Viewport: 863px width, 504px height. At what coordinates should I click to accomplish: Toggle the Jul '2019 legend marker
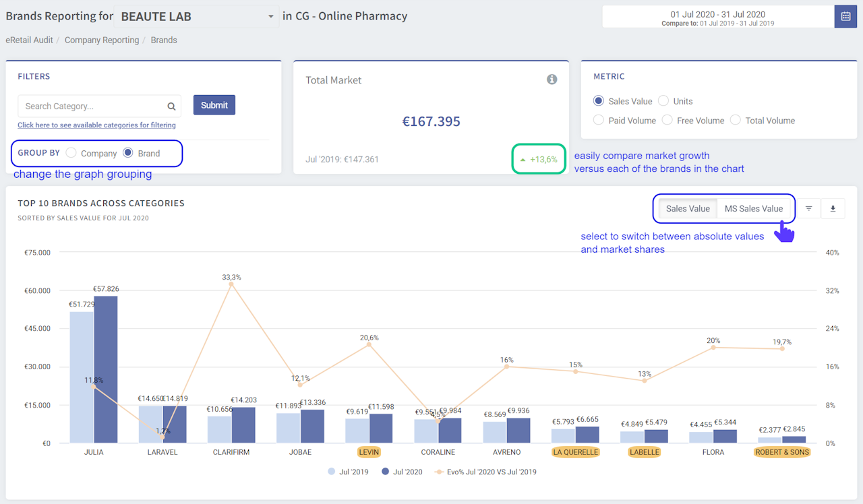click(x=332, y=472)
